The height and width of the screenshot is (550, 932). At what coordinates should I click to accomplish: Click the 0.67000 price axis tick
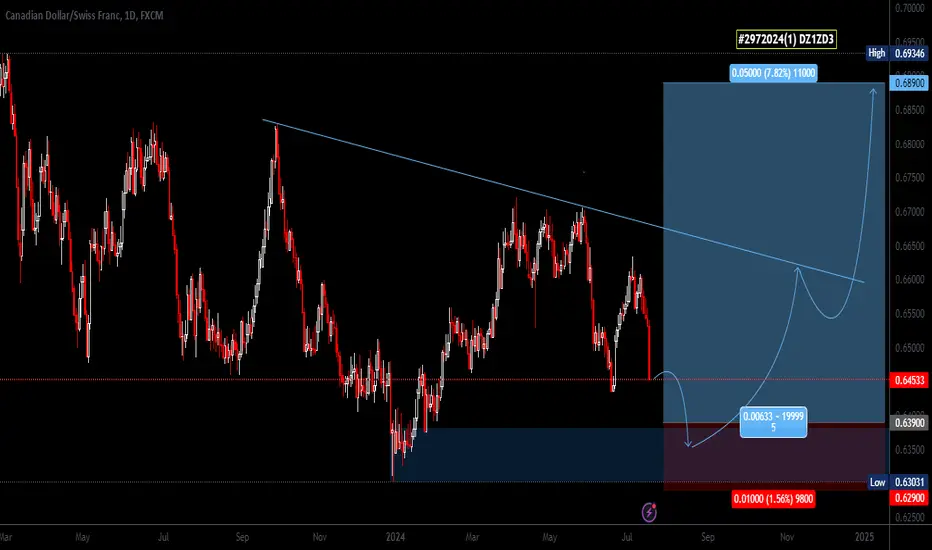(x=910, y=212)
